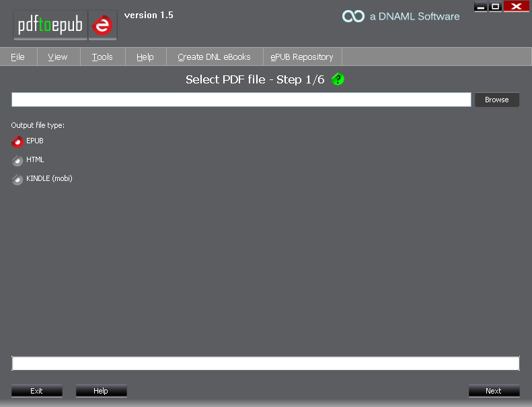Click the DNAML infinity logo
The image size is (532, 407).
[353, 16]
